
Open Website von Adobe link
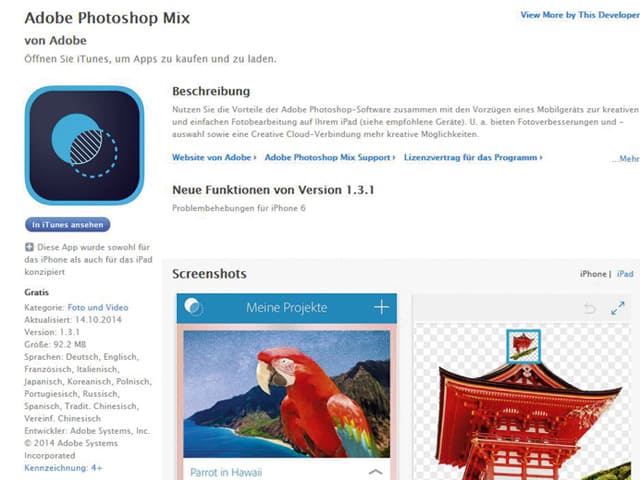214,158
